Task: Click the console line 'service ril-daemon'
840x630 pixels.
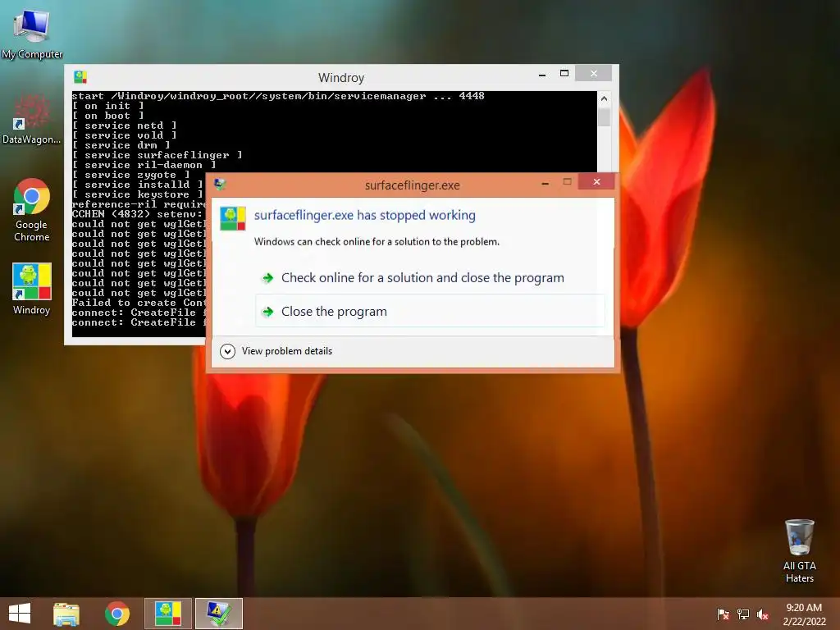Action: [144, 165]
